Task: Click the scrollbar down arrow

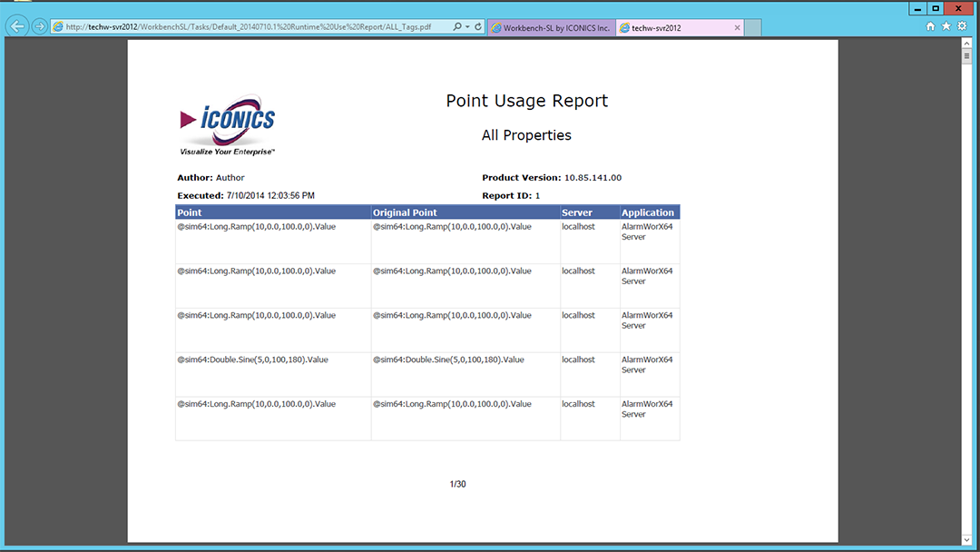Action: pos(967,539)
